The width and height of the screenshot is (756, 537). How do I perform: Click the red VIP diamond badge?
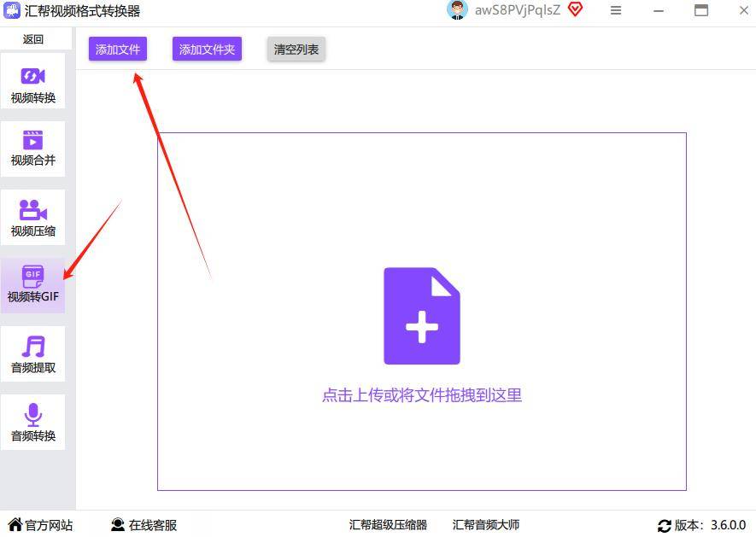pos(575,10)
